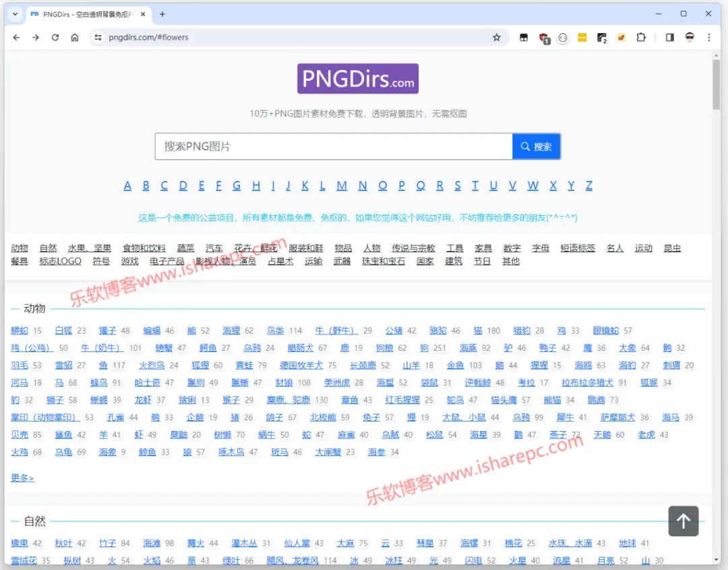Open the profile avatar menu
The width and height of the screenshot is (728, 570).
coord(690,37)
